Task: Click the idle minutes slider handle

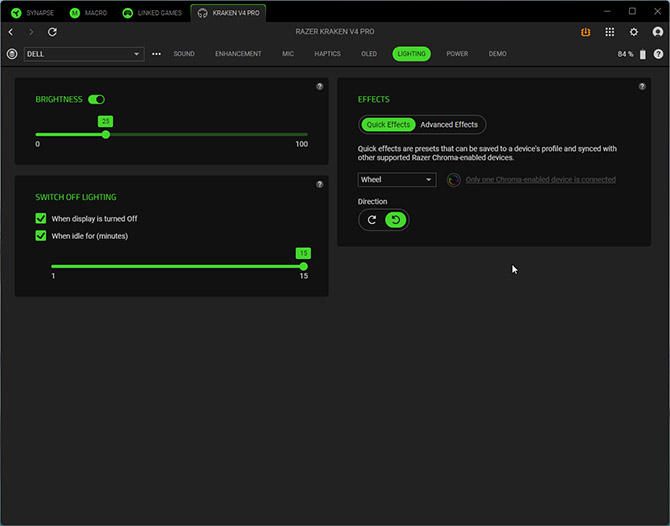Action: pyautogui.click(x=303, y=267)
